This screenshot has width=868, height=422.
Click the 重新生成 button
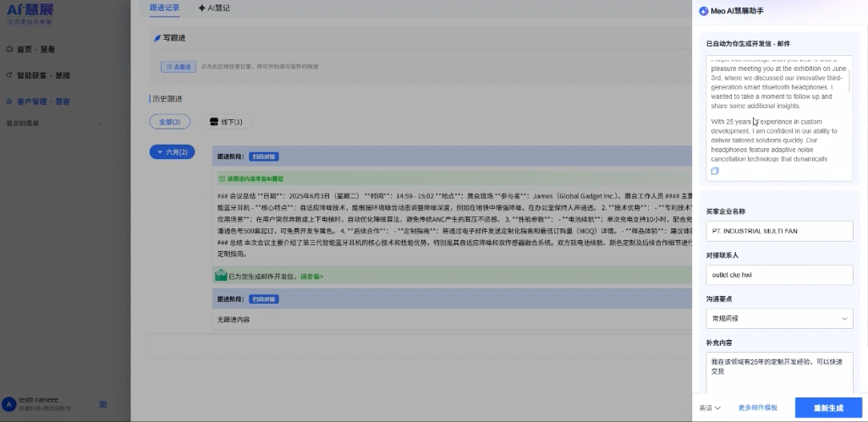pos(827,408)
